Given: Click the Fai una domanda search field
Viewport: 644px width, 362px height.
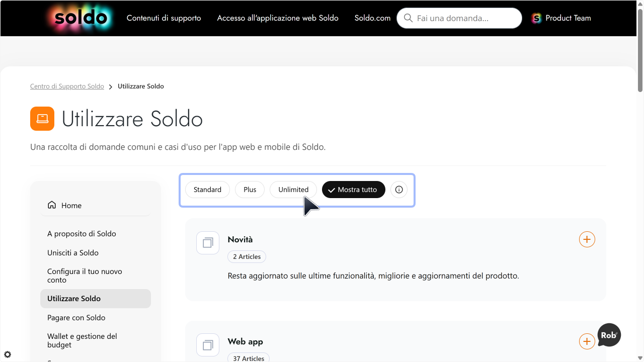Looking at the screenshot, I should (459, 18).
